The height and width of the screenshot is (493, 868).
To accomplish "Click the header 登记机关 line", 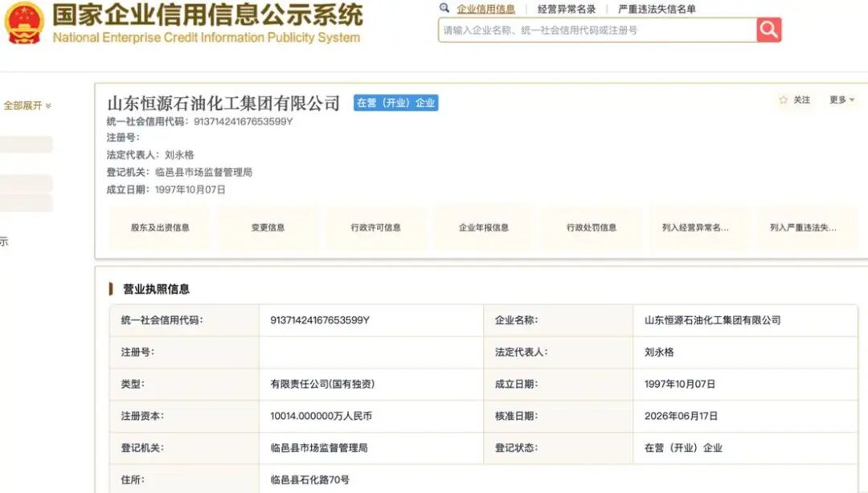I will pos(179,172).
